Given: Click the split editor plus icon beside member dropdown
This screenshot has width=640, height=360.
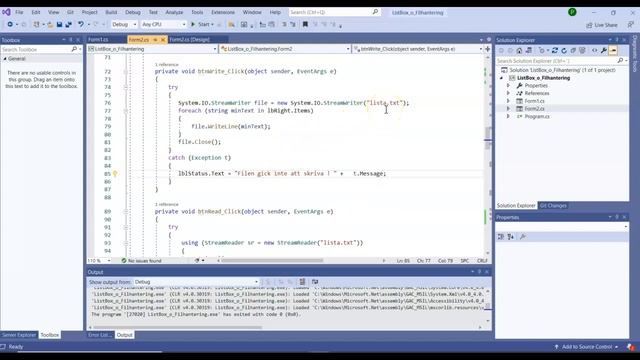Looking at the screenshot, I should pyautogui.click(x=487, y=49).
